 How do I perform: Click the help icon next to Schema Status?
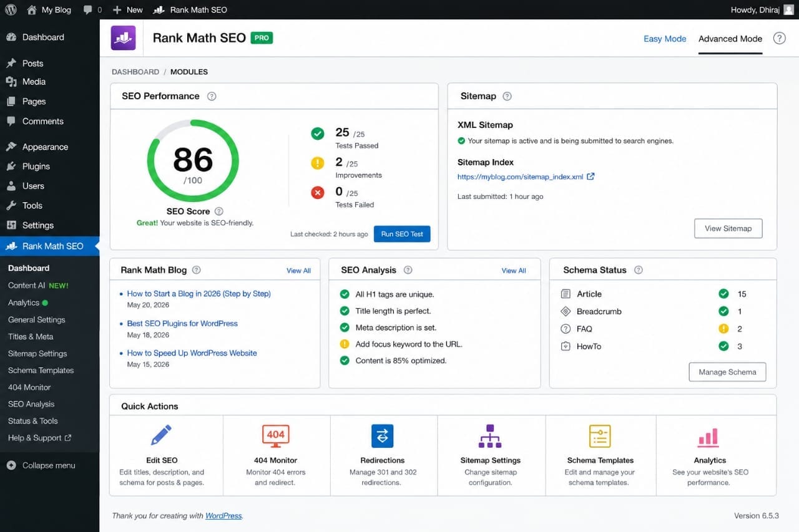638,270
